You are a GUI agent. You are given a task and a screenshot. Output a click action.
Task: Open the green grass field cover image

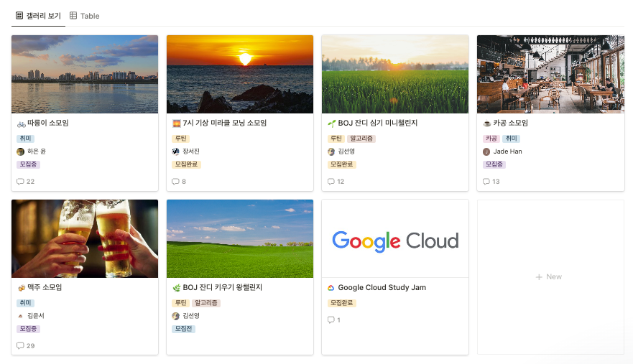tap(395, 74)
